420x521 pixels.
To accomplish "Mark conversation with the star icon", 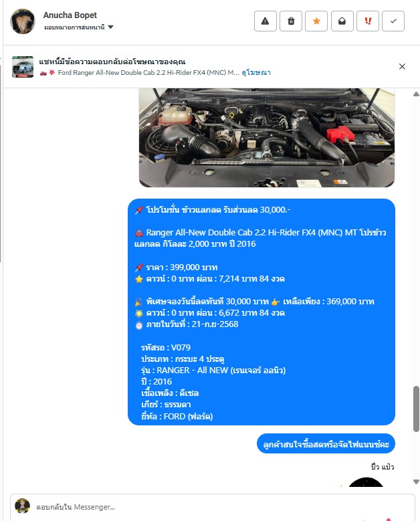I will pyautogui.click(x=316, y=21).
